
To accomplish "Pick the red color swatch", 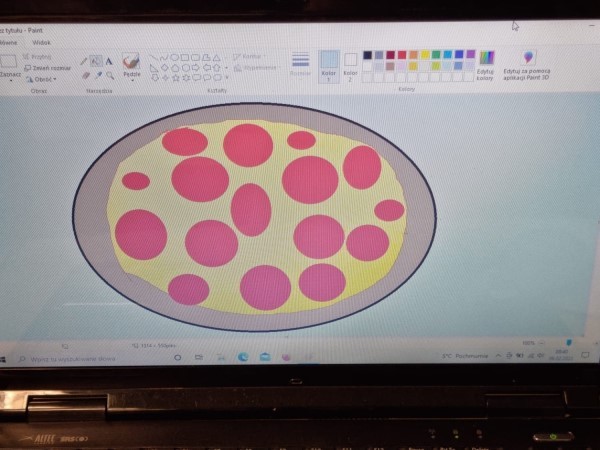I will [402, 55].
